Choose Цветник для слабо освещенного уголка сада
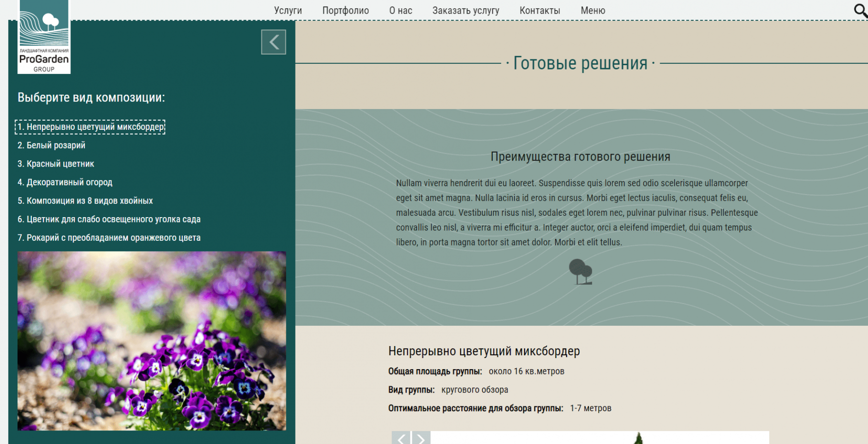 [x=109, y=219]
